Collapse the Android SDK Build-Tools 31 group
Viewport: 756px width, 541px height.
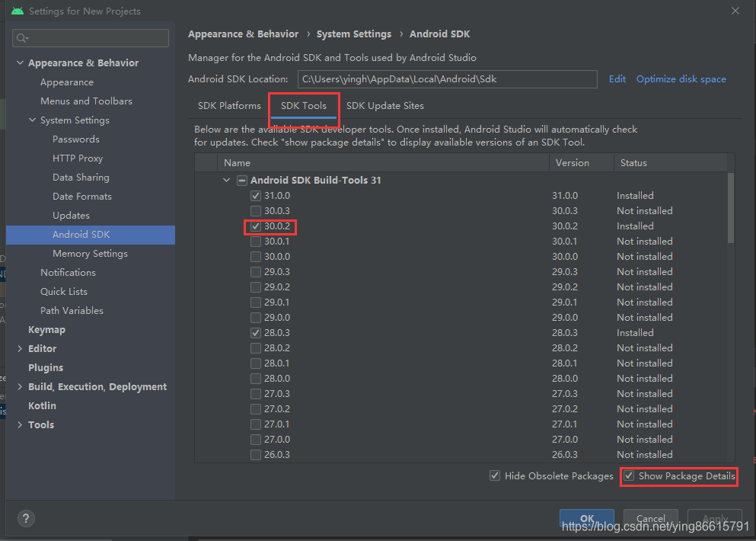(227, 180)
